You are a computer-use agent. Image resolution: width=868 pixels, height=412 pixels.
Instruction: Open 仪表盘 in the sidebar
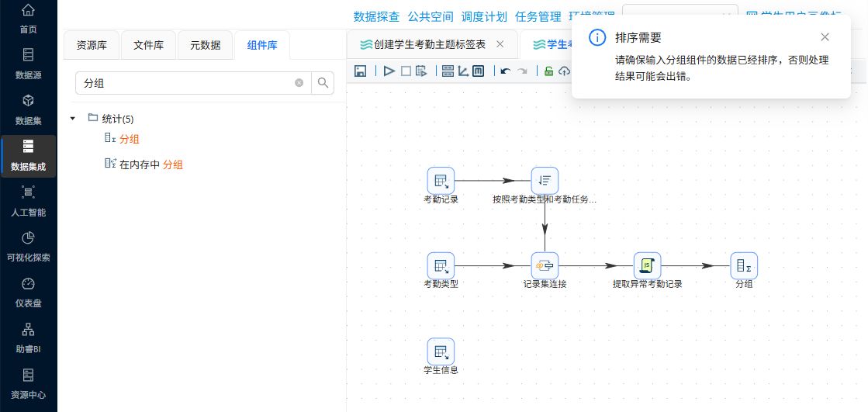click(x=28, y=293)
